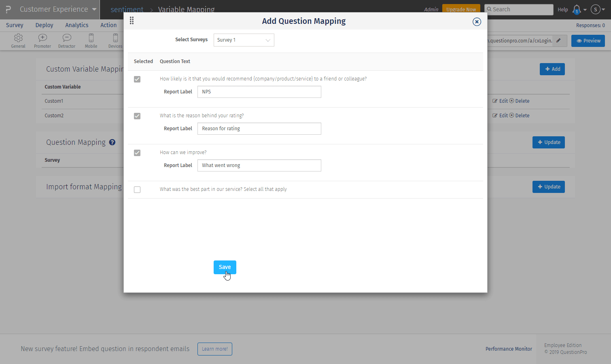This screenshot has height=364, width=611.
Task: Click the notifications bell icon
Action: [577, 9]
